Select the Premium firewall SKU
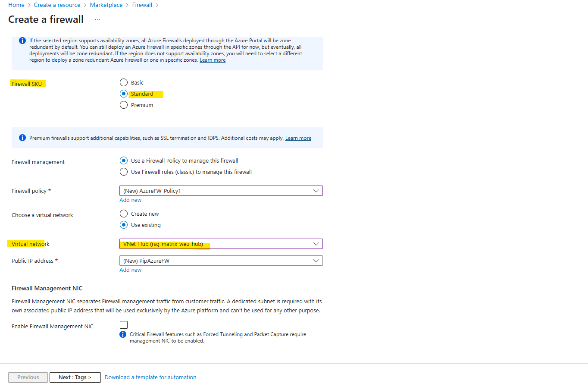The width and height of the screenshot is (588, 390). [x=124, y=105]
